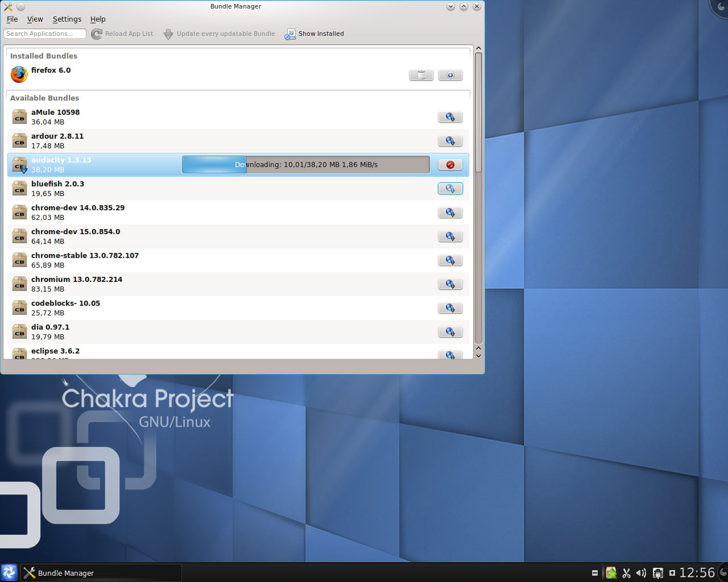This screenshot has height=582, width=728.
Task: Open the File menu
Action: pos(13,19)
